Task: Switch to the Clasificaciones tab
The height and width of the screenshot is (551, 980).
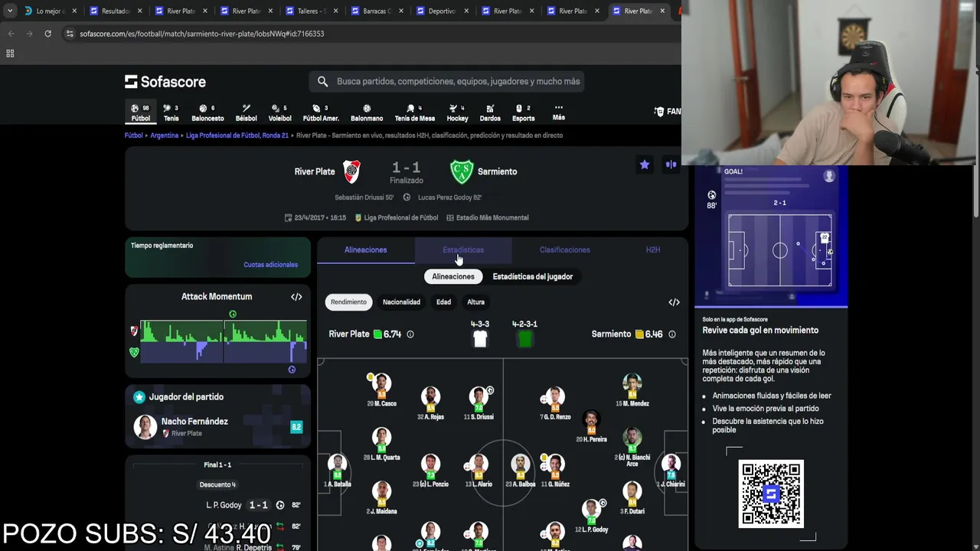Action: coord(564,250)
